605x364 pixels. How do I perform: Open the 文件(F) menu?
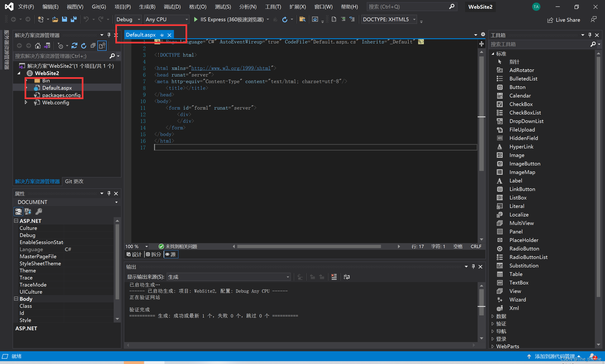[x=26, y=7]
